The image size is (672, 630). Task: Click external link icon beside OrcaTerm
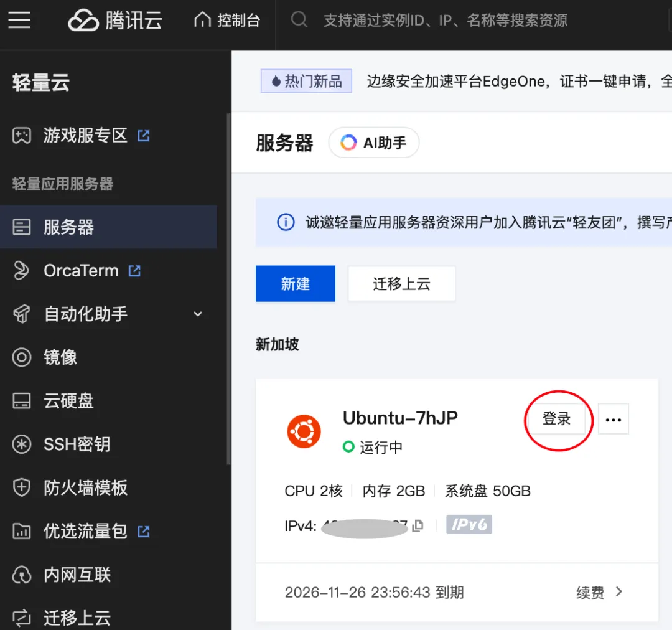tap(134, 271)
